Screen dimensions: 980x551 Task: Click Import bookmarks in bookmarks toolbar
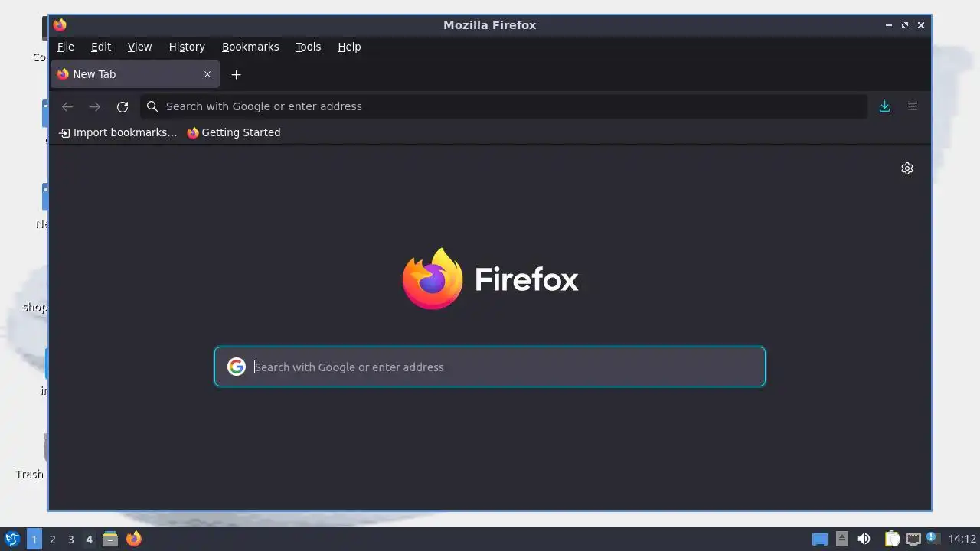click(118, 132)
